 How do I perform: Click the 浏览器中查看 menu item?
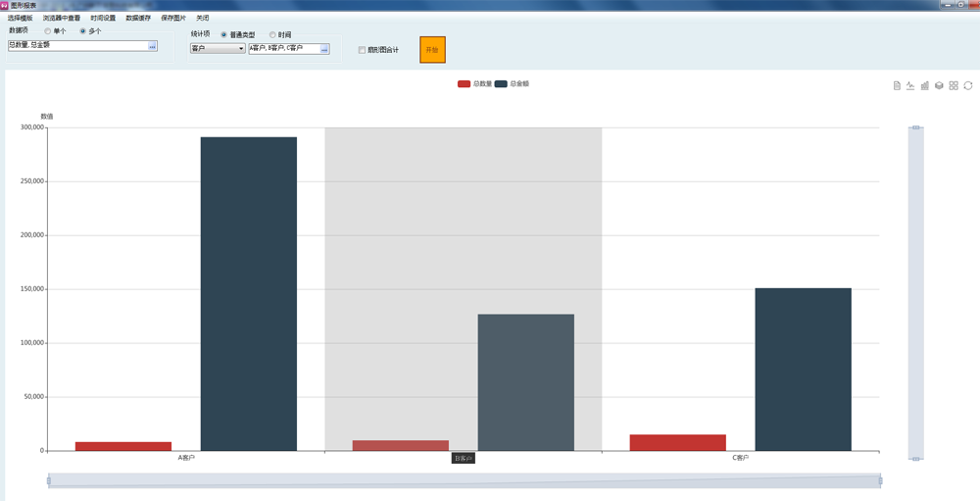pyautogui.click(x=62, y=18)
